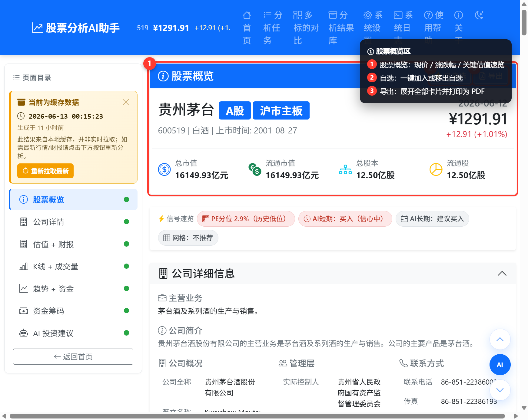Click the header ticker price ¥1291.91
Screen dimensions: 528x420
point(171,28)
